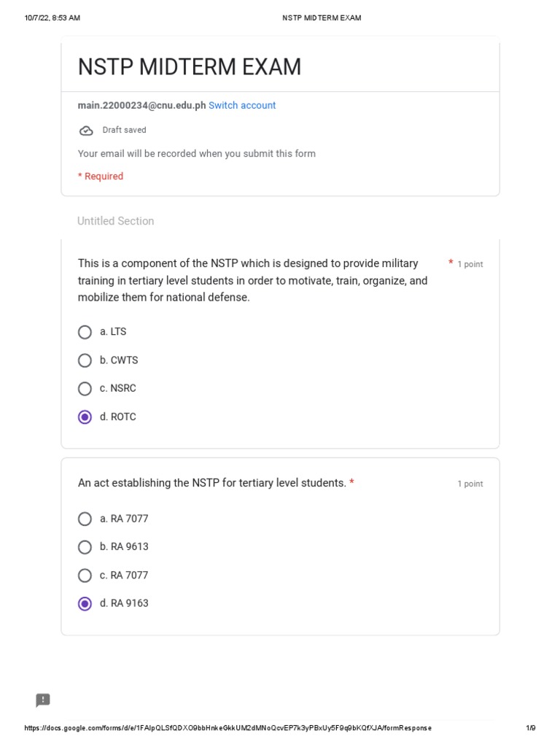
Task: Click the NSTP act question text
Action: click(211, 483)
